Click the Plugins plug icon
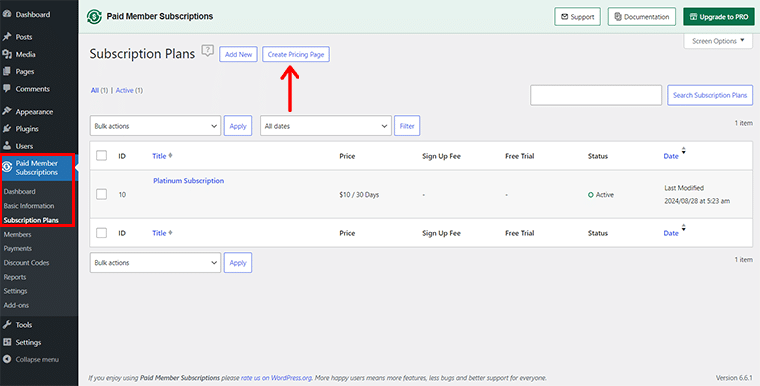Screen dimensions: 760x386 [7, 129]
